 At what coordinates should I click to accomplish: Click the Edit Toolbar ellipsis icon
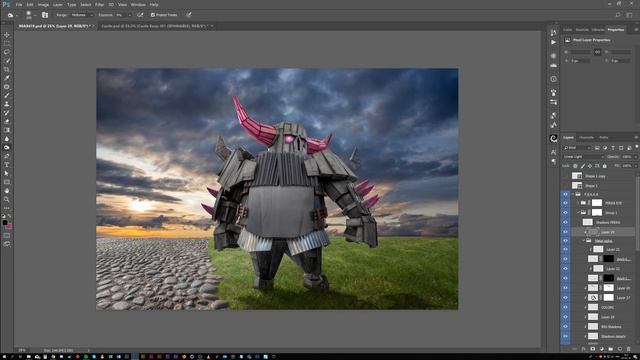click(x=7, y=208)
